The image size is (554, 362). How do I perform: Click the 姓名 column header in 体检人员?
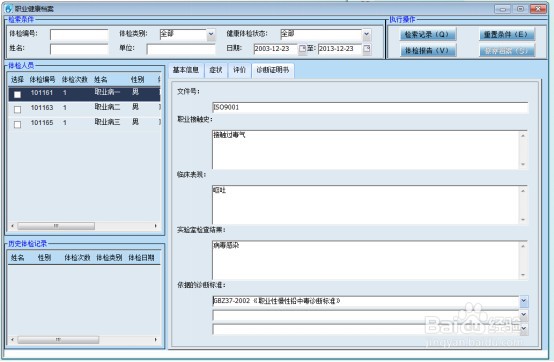tap(101, 79)
